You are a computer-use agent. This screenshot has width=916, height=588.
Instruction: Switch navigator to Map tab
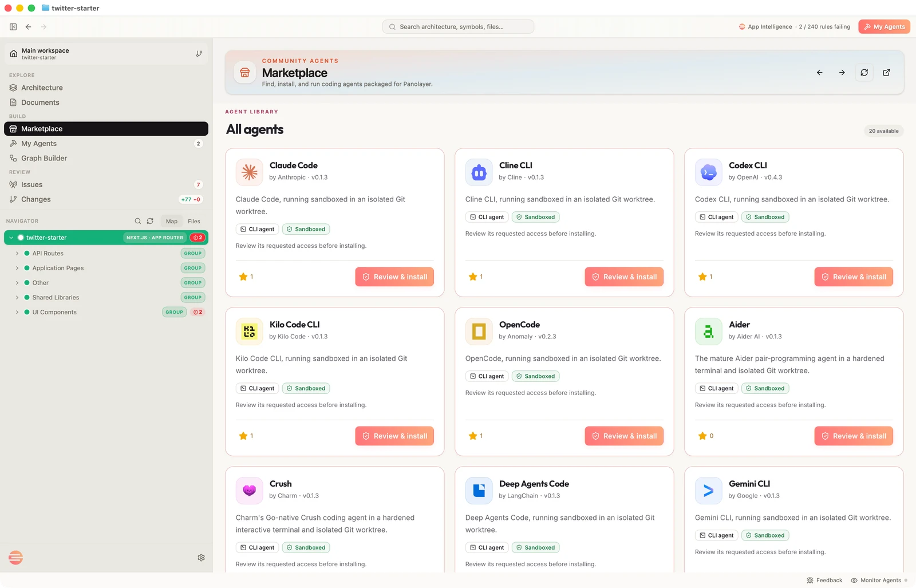click(x=172, y=221)
